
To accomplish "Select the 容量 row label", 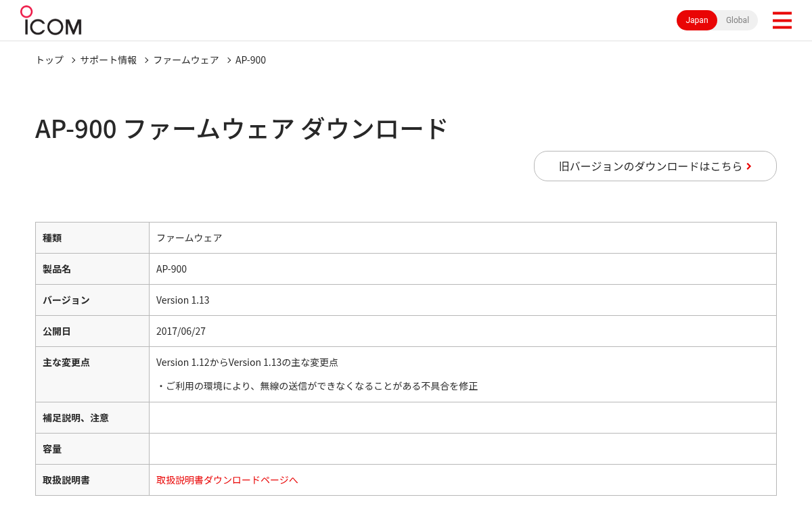I will coord(52,449).
